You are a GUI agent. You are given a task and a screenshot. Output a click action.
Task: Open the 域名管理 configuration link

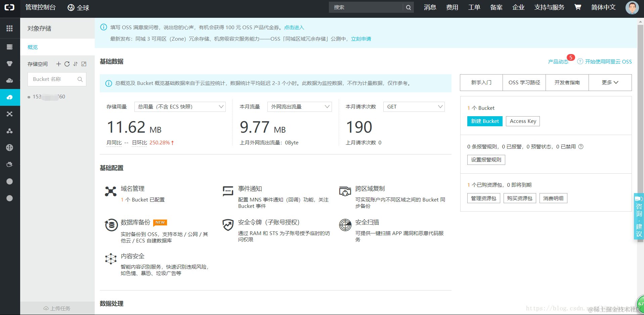[133, 189]
